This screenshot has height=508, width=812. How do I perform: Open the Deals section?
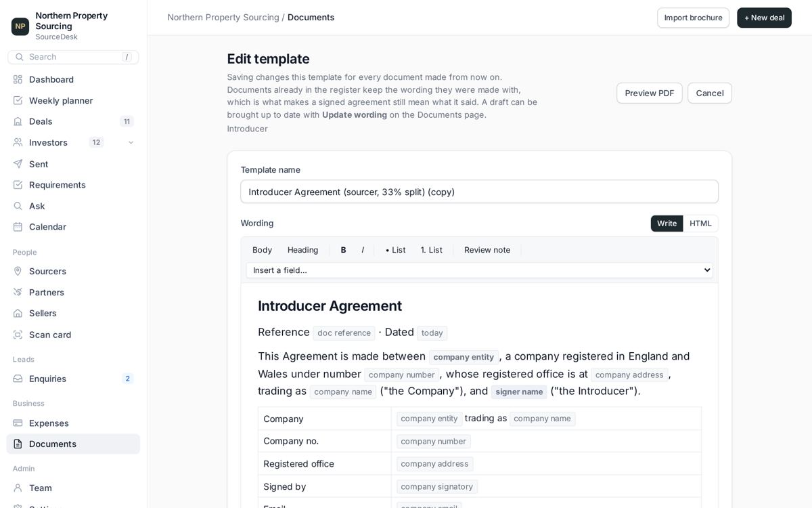click(73, 121)
